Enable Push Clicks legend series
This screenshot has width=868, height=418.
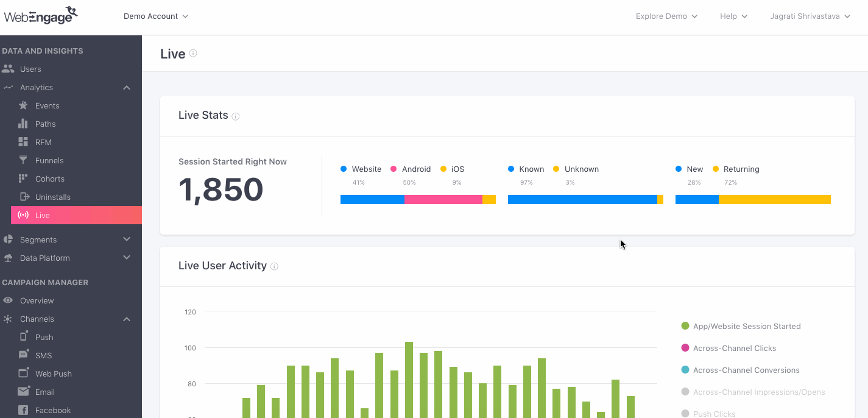coord(708,414)
